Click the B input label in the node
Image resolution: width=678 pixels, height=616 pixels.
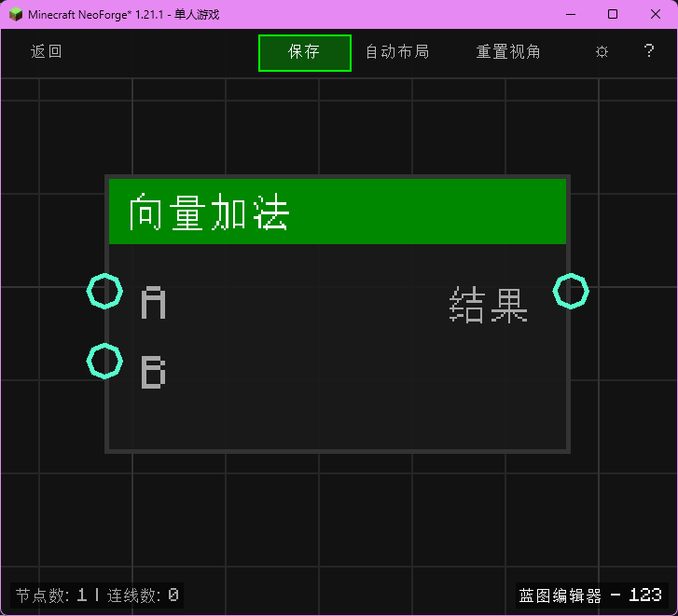point(154,373)
